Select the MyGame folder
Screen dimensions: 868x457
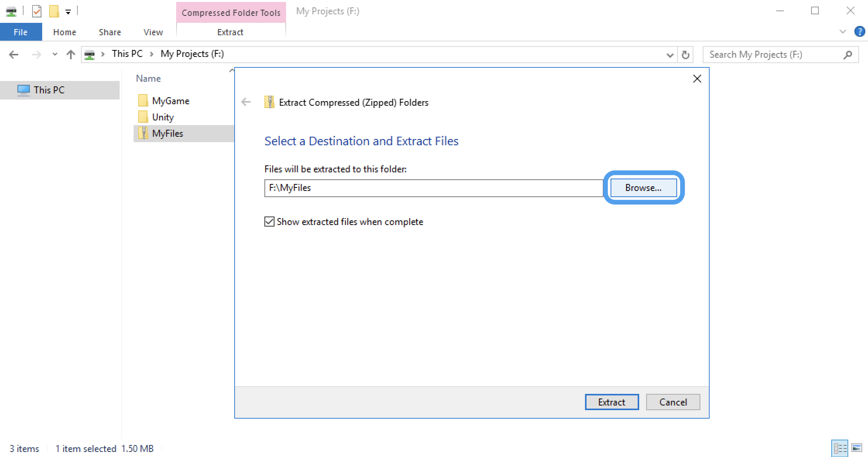[170, 101]
